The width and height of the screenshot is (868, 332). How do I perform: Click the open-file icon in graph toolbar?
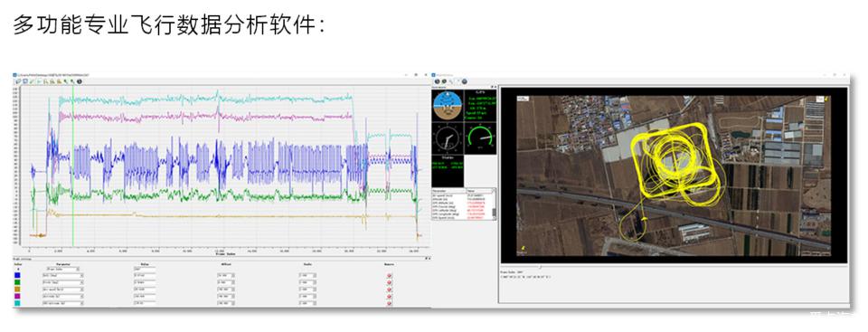pyautogui.click(x=18, y=81)
